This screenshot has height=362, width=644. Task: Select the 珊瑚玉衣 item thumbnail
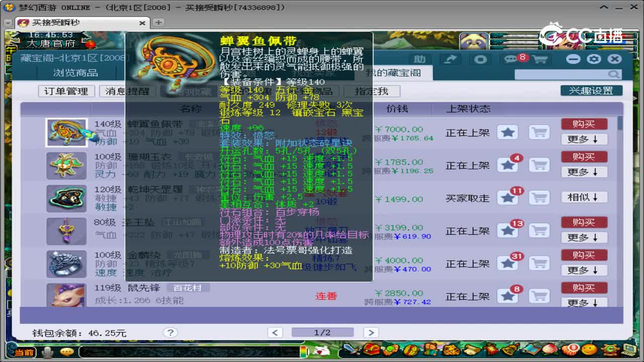click(x=66, y=165)
